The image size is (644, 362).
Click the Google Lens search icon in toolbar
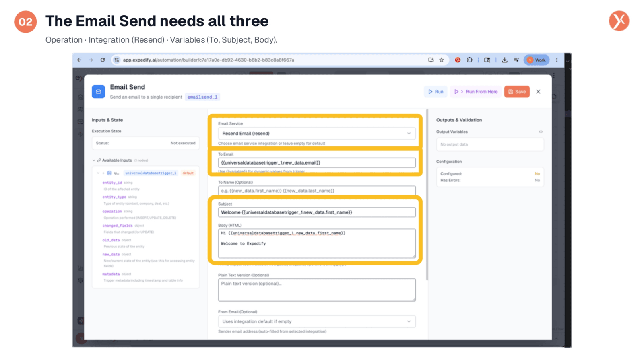pos(487,60)
